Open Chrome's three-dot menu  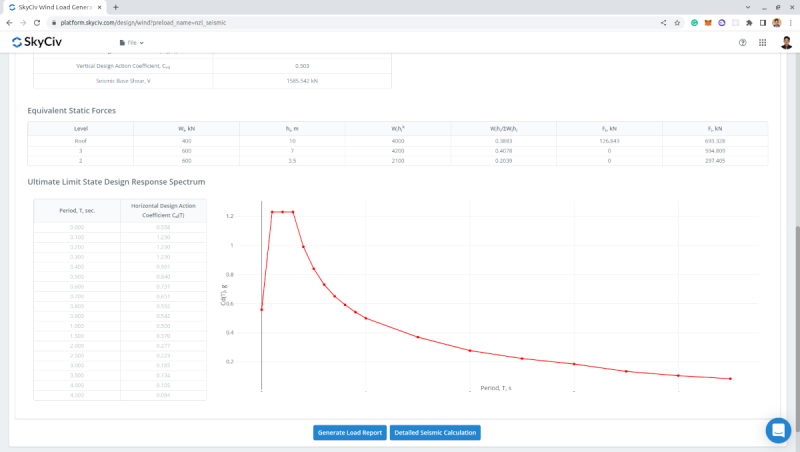point(790,22)
